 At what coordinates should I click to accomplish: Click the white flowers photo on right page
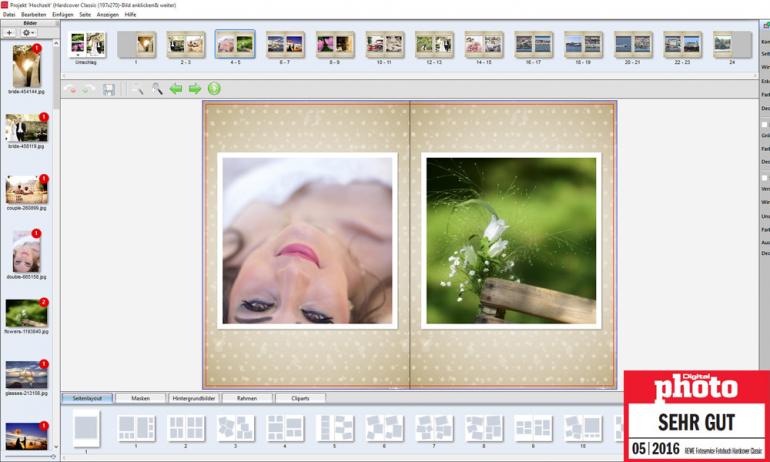coord(511,241)
